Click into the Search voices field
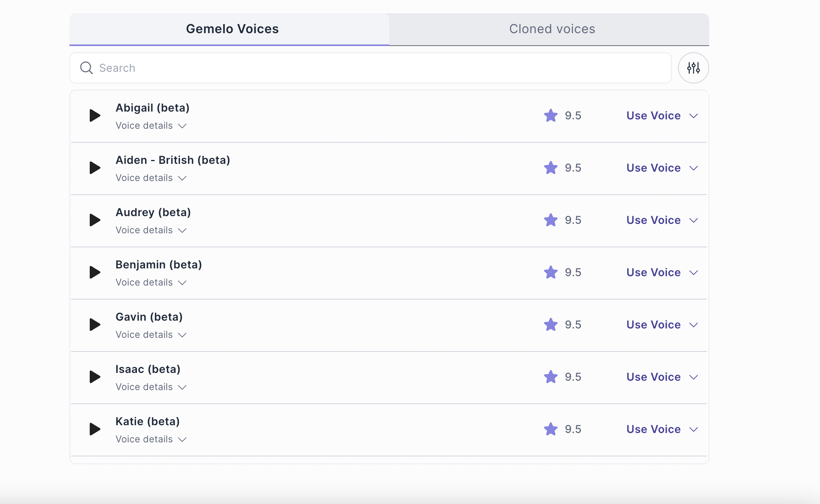Viewport: 820px width, 504px height. coord(371,68)
